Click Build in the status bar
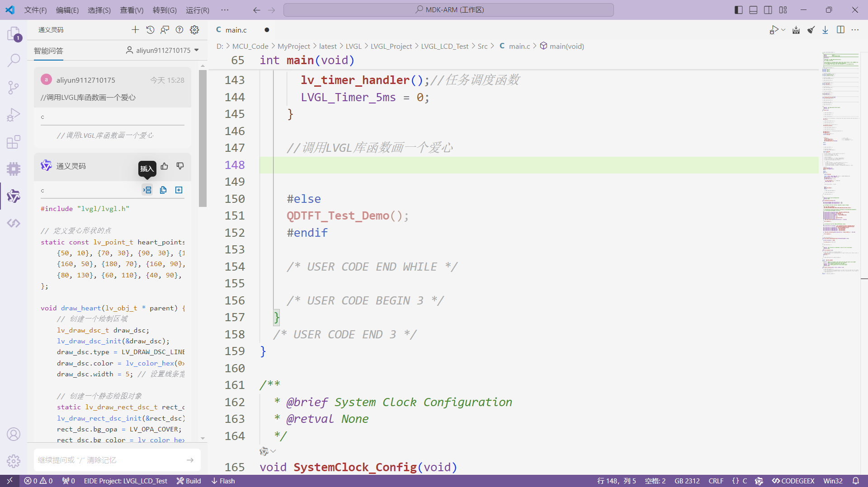Viewport: 868px width, 487px height. pos(189,481)
